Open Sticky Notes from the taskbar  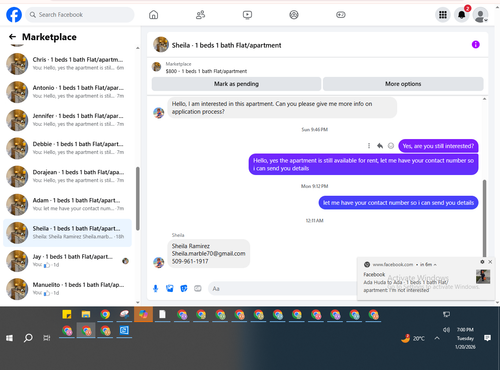tap(67, 314)
